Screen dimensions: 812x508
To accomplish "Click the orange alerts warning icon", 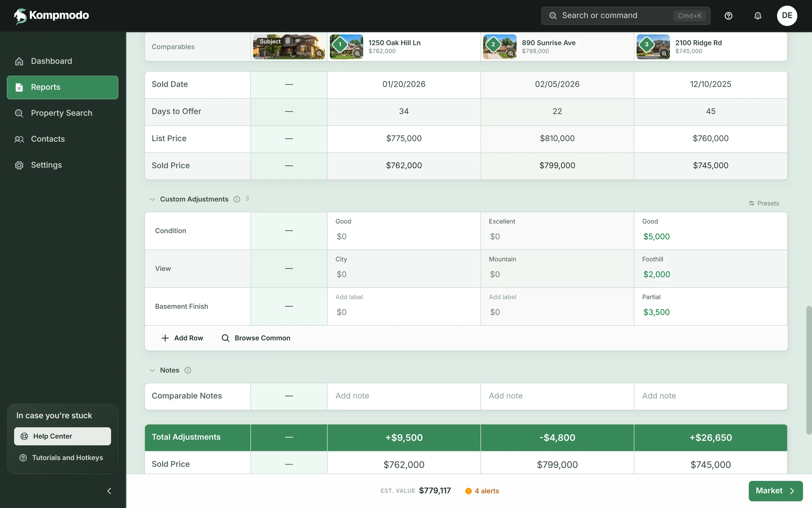I will [x=468, y=491].
